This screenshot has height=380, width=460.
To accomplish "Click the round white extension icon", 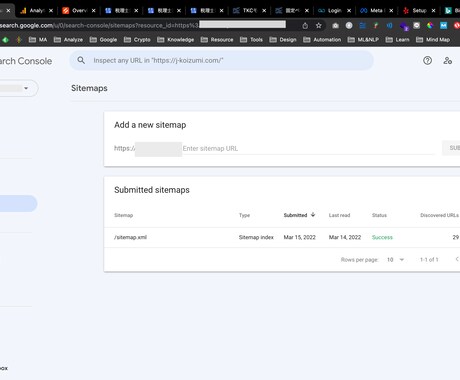I will 349,25.
